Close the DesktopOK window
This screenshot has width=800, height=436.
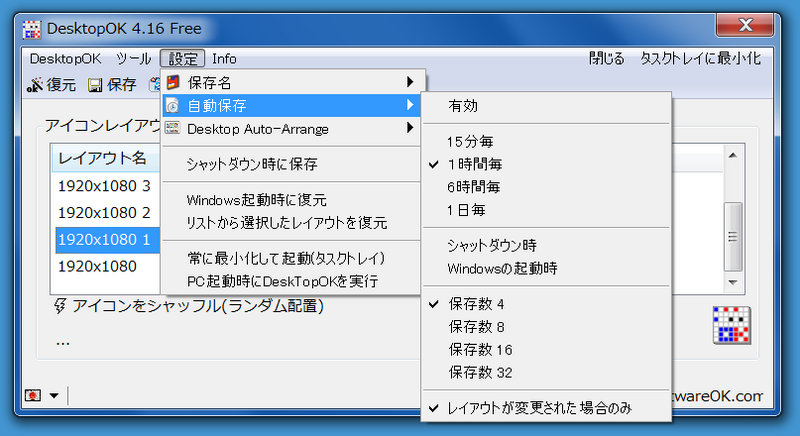point(745,24)
